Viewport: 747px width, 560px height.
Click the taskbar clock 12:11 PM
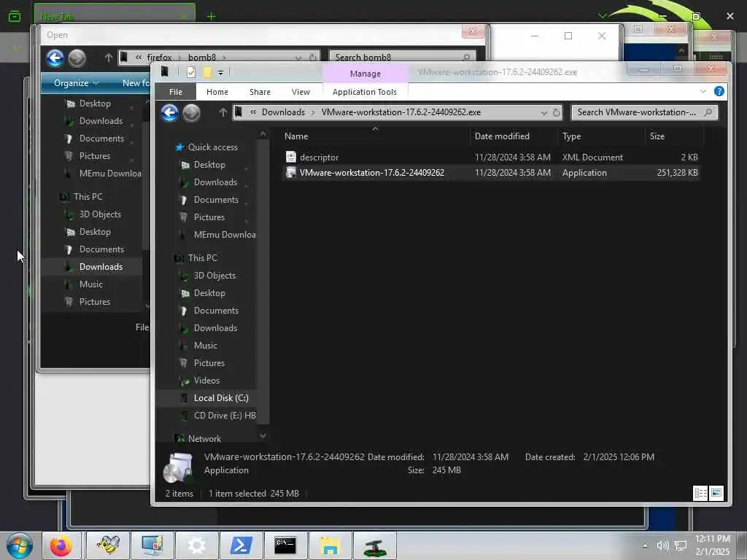[x=712, y=539]
